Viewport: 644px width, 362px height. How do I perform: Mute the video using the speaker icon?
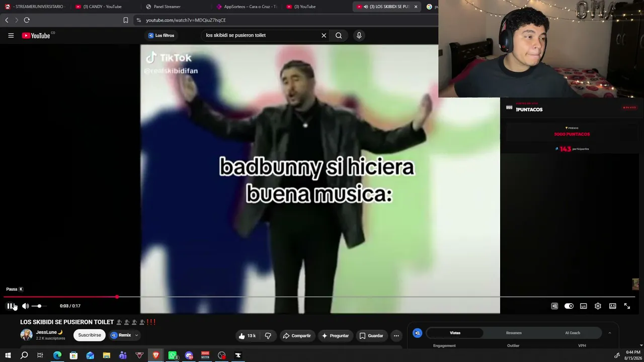[25, 306]
